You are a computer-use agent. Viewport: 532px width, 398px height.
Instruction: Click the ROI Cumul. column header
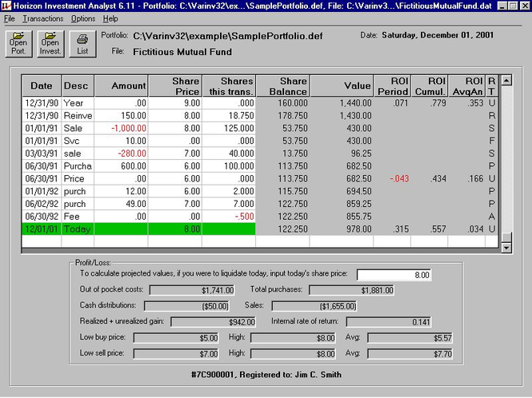pos(430,86)
